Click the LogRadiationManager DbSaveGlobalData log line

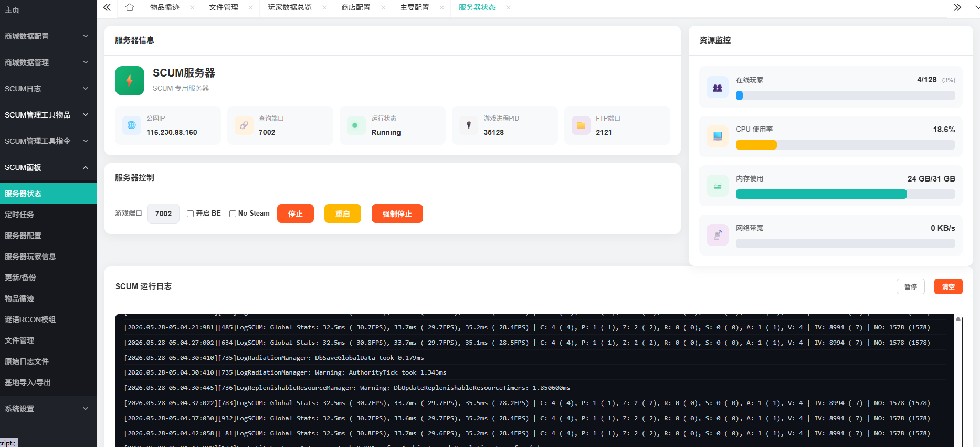point(274,358)
